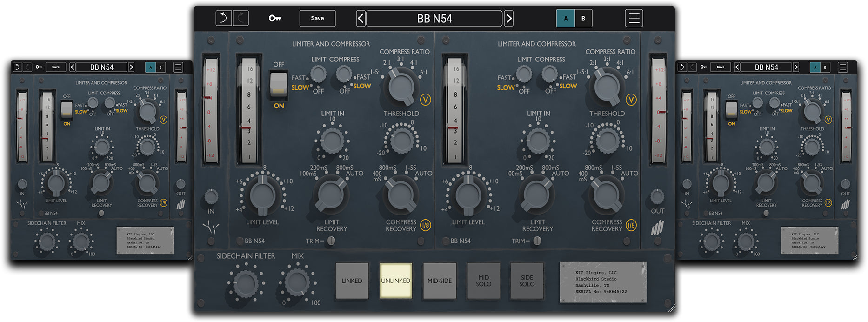
Task: Click the key license icon in center window
Action: point(275,18)
